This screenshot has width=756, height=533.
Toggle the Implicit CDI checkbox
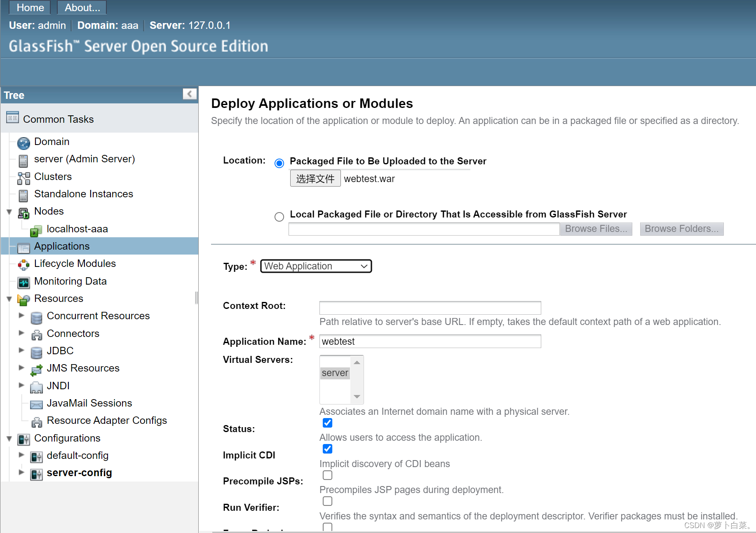[x=327, y=449]
